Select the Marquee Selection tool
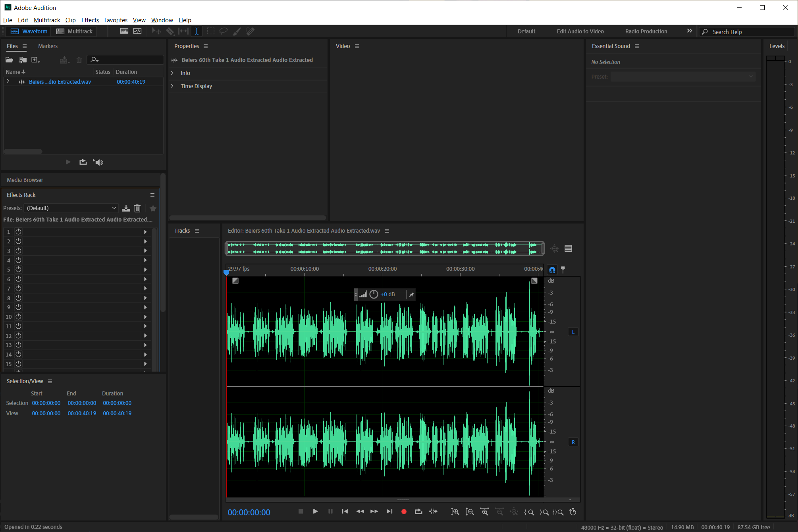This screenshot has height=532, width=798. [x=210, y=31]
